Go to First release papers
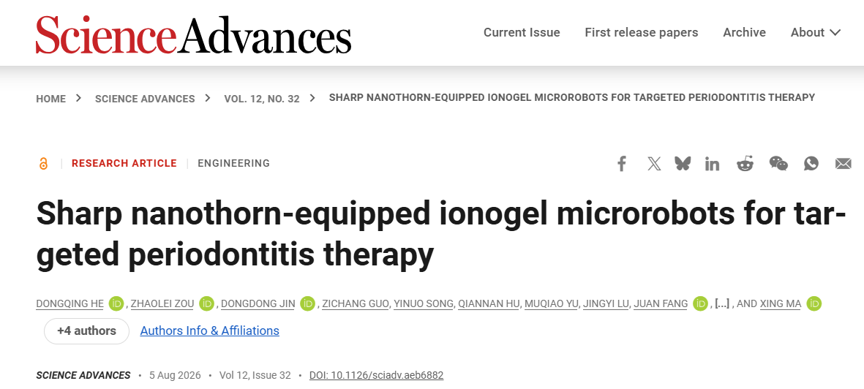 [641, 33]
